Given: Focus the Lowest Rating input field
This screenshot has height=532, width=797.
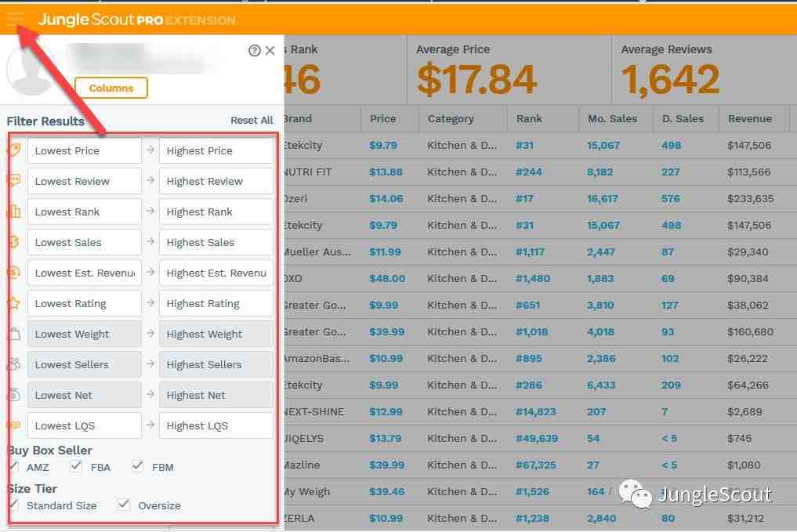Looking at the screenshot, I should click(x=85, y=303).
